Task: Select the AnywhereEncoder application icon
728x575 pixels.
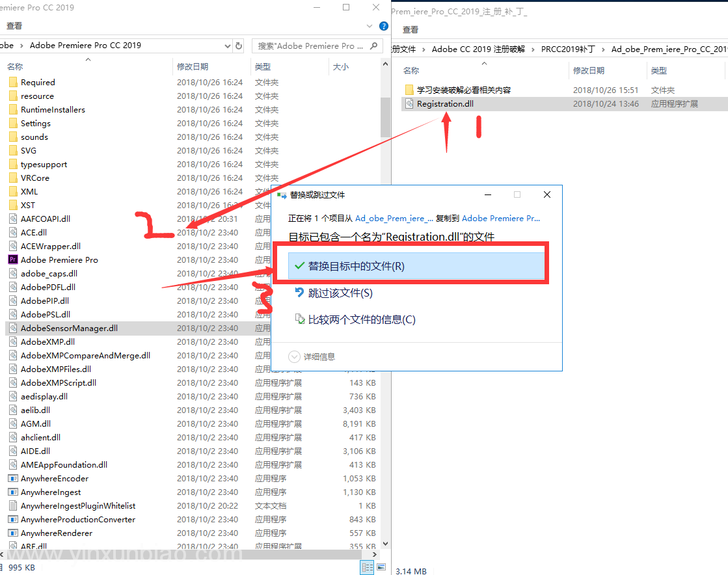Action: pos(13,479)
